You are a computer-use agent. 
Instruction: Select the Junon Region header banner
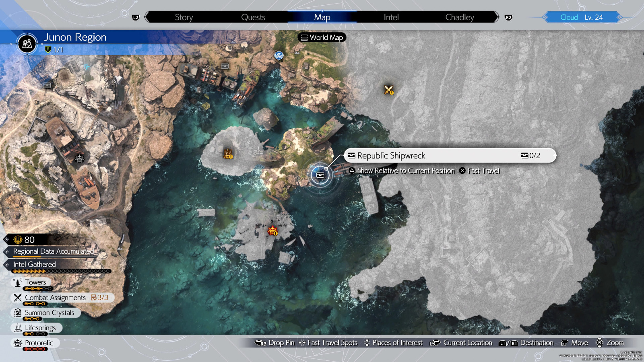pos(75,37)
